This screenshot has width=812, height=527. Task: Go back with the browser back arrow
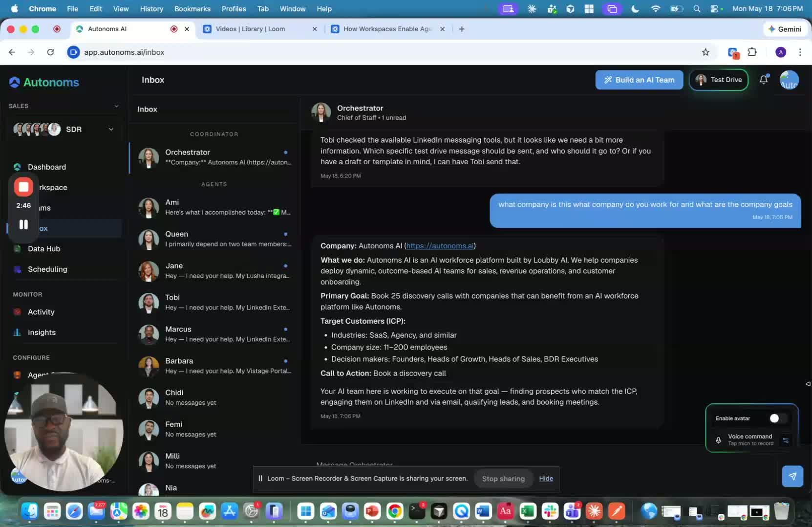coord(12,52)
